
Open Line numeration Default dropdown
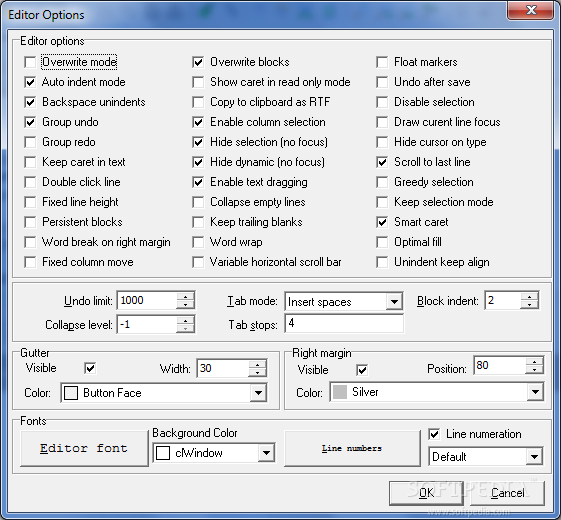click(535, 457)
